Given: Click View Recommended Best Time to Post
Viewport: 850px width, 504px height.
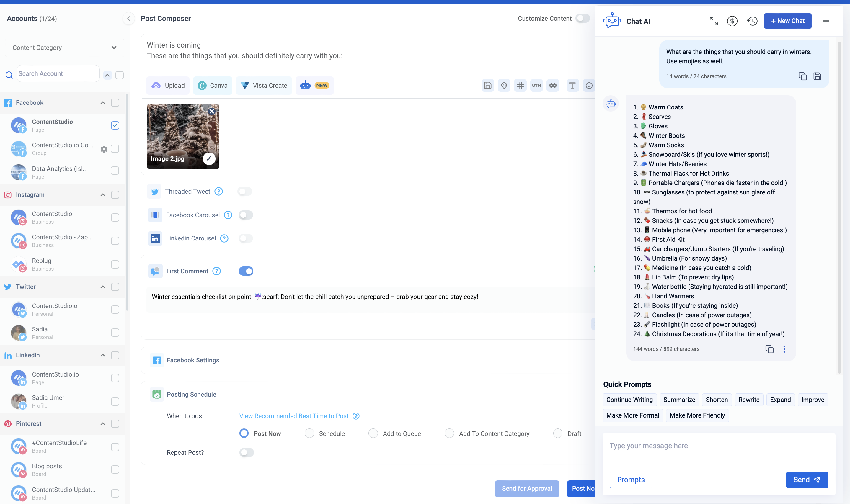Looking at the screenshot, I should (294, 416).
